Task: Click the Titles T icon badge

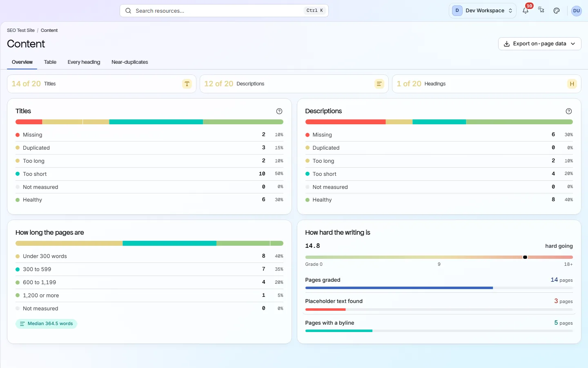Action: click(187, 84)
